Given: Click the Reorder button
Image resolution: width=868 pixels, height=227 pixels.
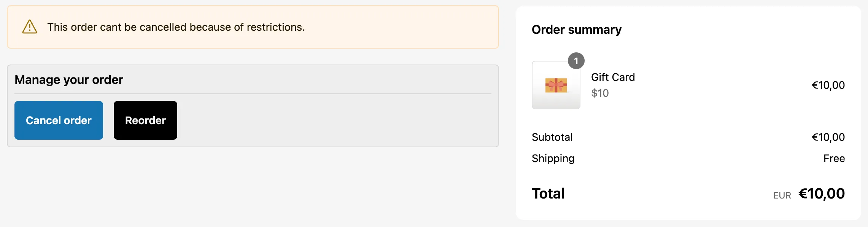Looking at the screenshot, I should point(145,120).
